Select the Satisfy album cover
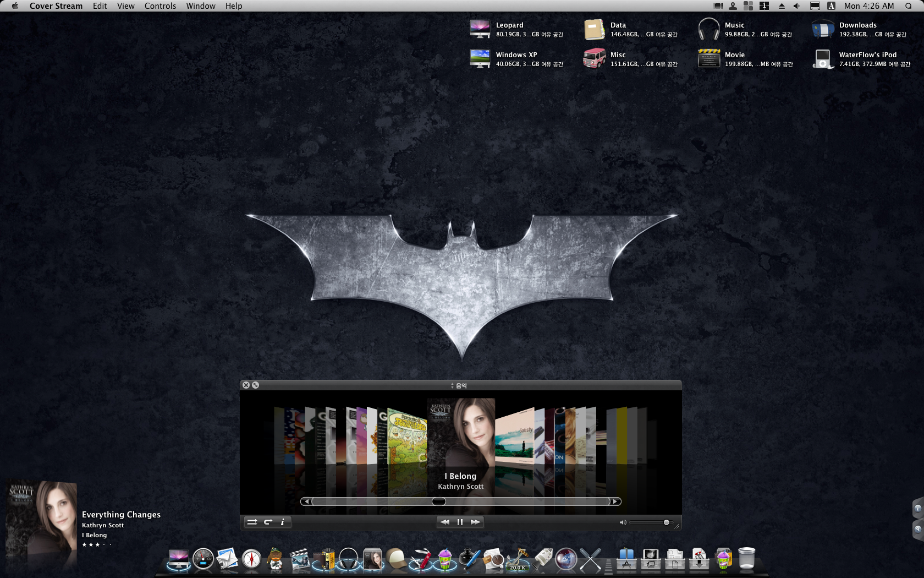This screenshot has width=924, height=578. click(x=514, y=438)
